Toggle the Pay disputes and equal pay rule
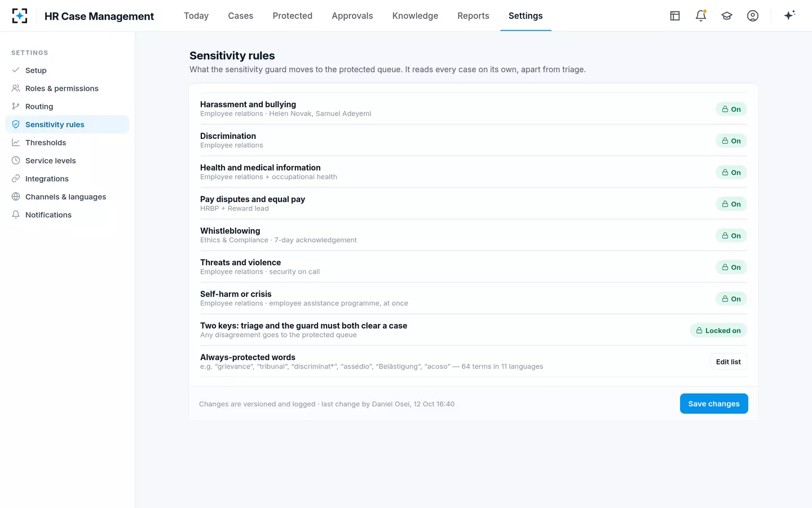The width and height of the screenshot is (812, 508). [731, 204]
